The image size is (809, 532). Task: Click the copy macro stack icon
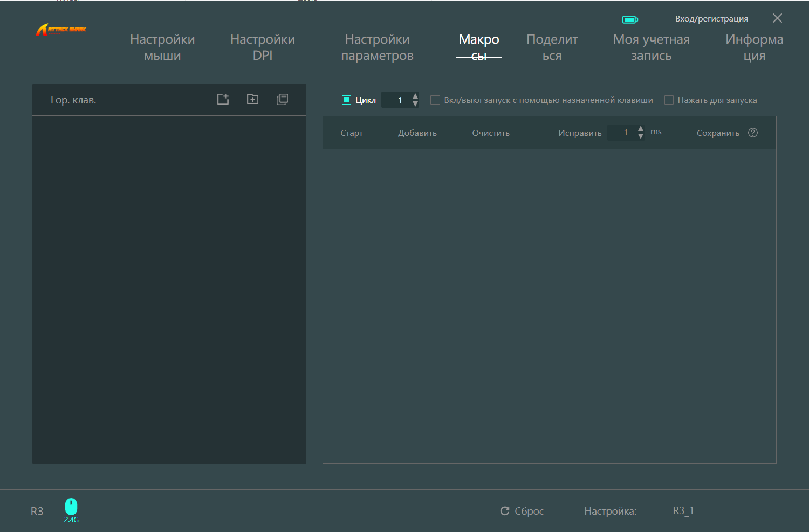pyautogui.click(x=282, y=99)
